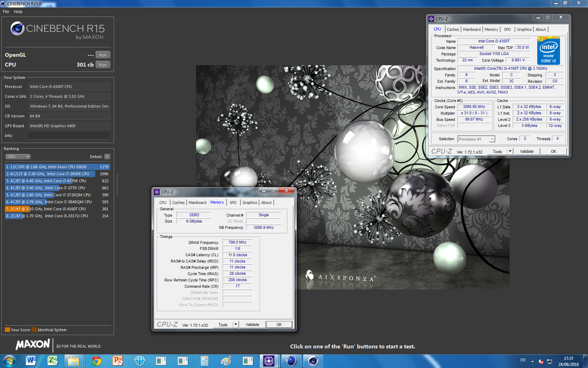Expand ranking Details arrow
The image size is (588, 368).
coord(107,157)
